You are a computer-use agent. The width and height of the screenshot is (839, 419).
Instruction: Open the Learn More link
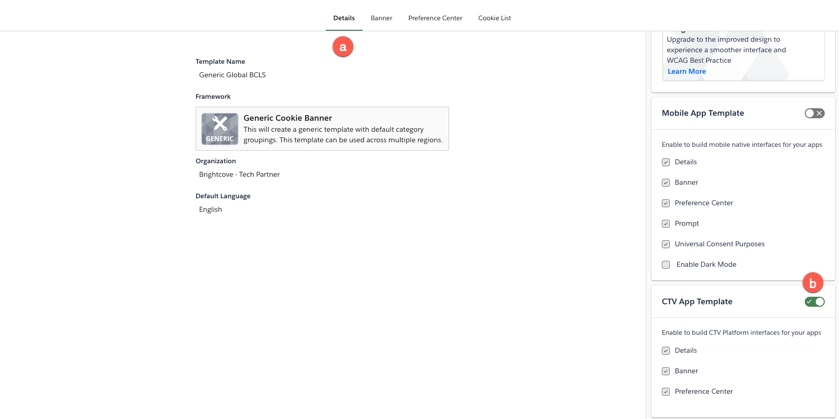click(x=687, y=71)
